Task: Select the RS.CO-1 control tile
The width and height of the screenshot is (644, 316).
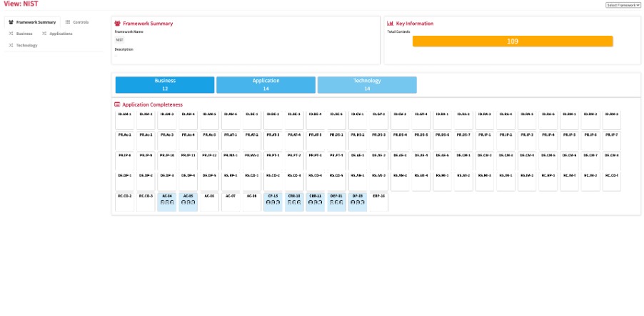Action: (252, 182)
